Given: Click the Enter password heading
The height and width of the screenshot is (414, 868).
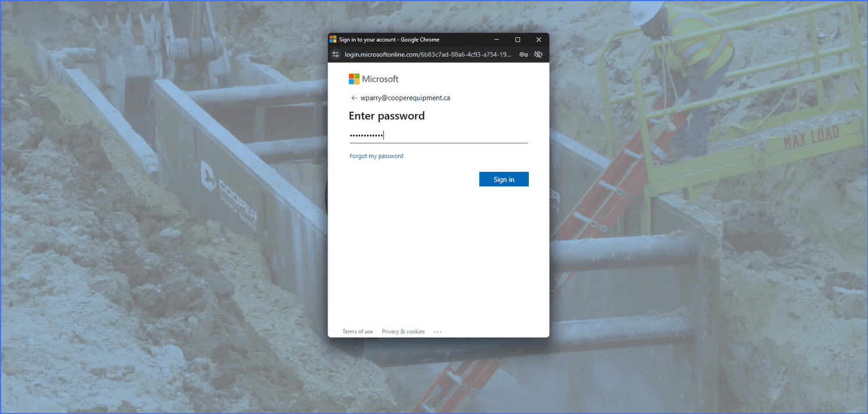Looking at the screenshot, I should tap(387, 116).
